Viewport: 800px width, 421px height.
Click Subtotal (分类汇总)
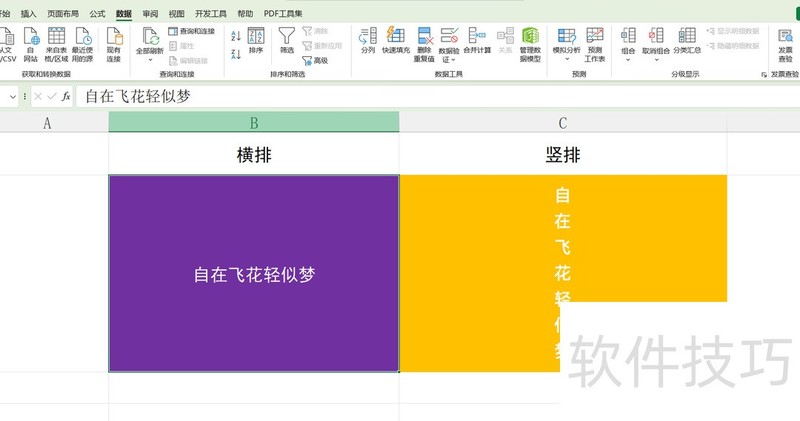coord(687,41)
